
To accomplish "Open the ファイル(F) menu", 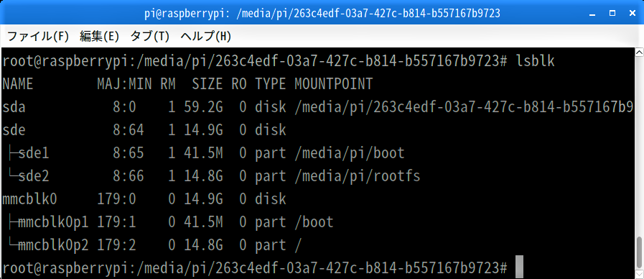I will click(38, 36).
